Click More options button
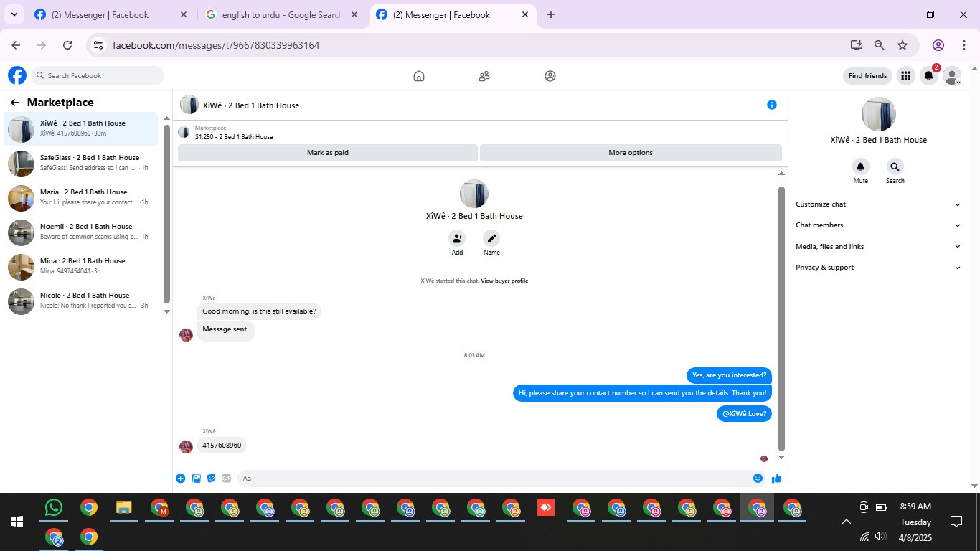Screen dimensions: 980x551 point(631,153)
